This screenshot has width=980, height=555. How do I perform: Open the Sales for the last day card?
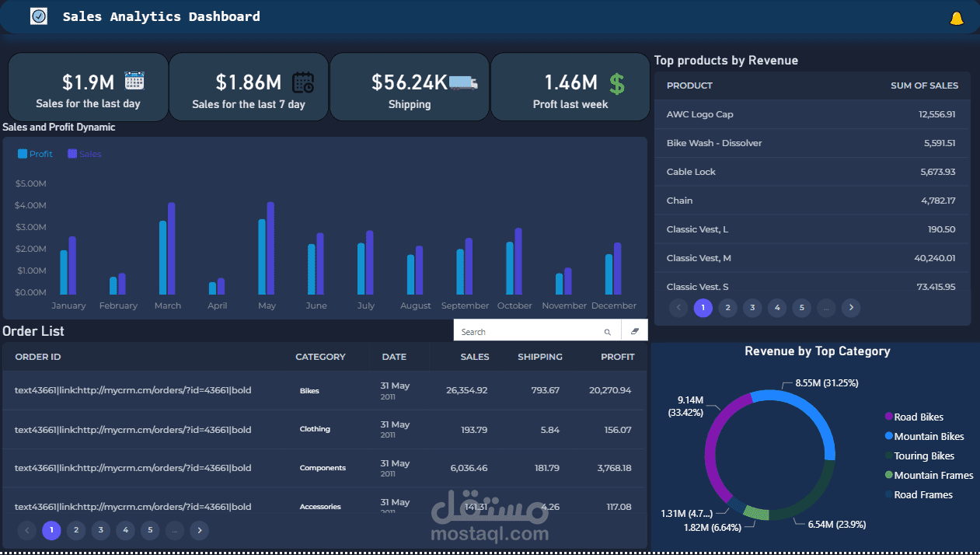tap(88, 87)
